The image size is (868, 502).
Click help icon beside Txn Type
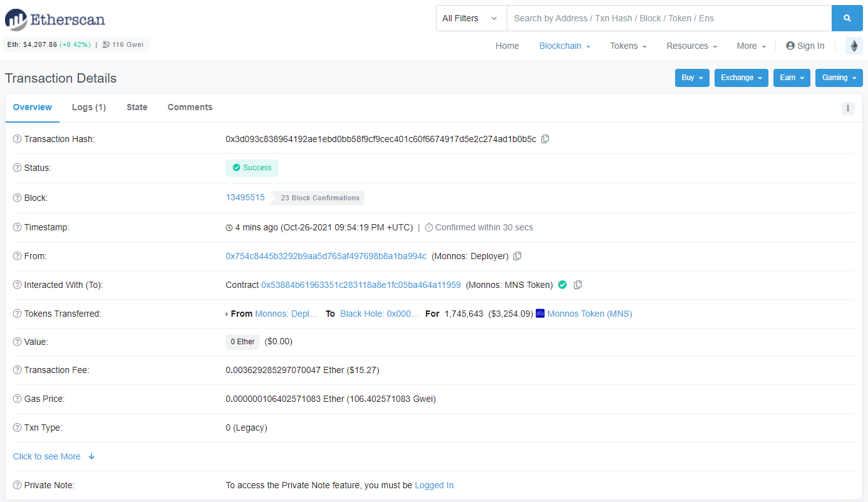click(x=18, y=428)
